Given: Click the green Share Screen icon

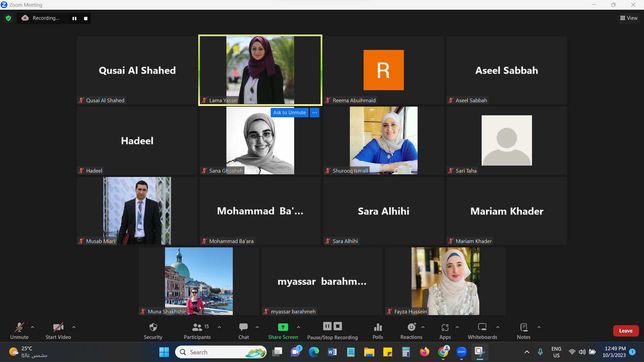Looking at the screenshot, I should pos(283,327).
